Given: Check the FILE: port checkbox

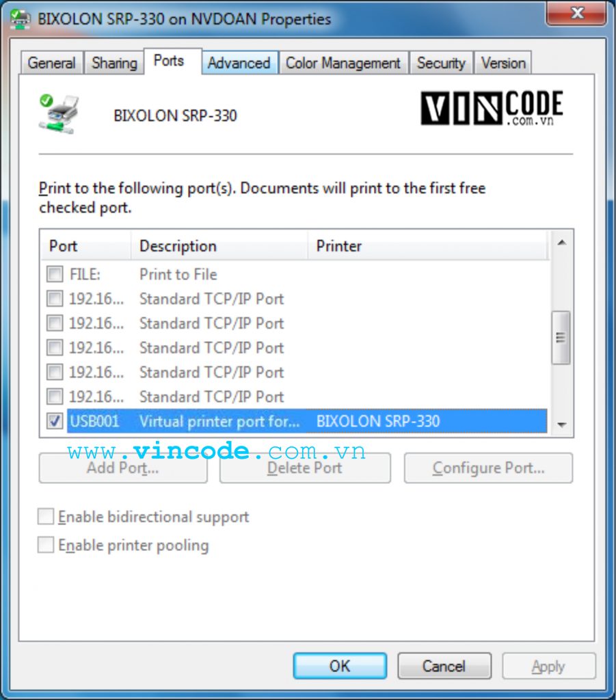Looking at the screenshot, I should [55, 273].
